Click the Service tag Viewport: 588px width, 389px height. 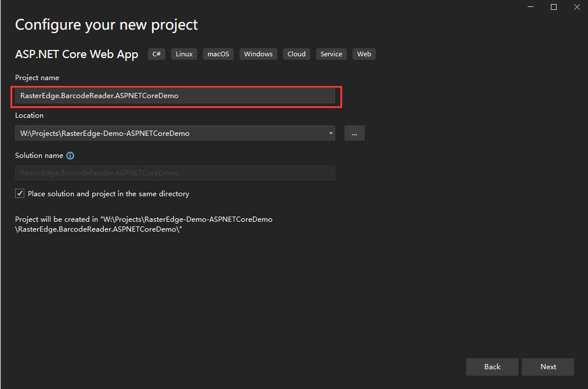tap(331, 53)
